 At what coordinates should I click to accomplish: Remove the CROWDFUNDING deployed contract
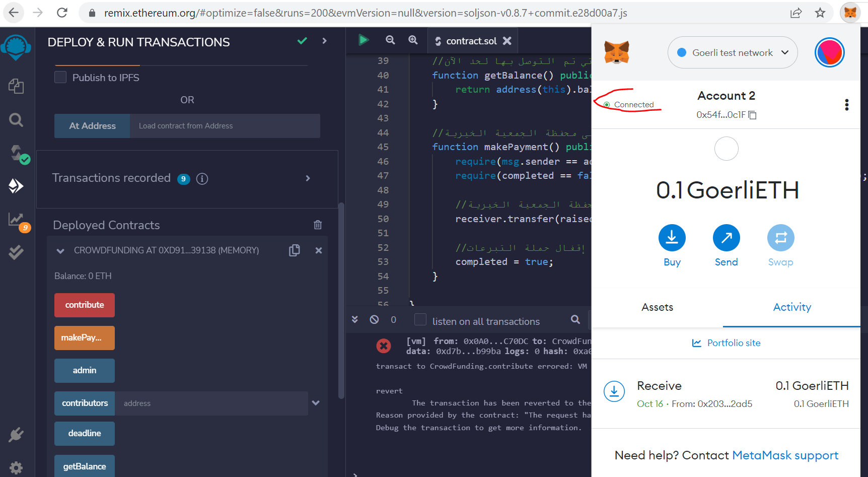point(319,250)
